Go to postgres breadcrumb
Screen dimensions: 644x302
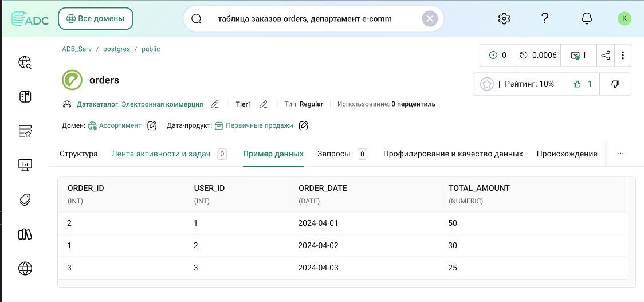click(117, 49)
